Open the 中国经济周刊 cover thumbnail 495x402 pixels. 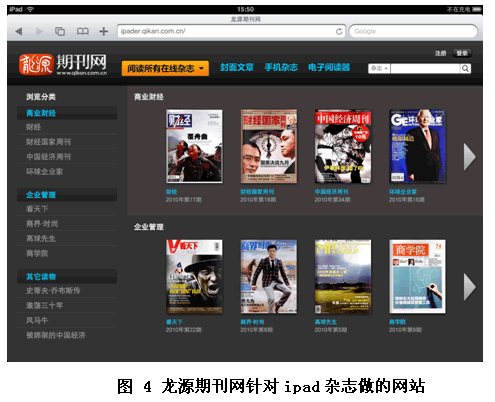[343, 146]
